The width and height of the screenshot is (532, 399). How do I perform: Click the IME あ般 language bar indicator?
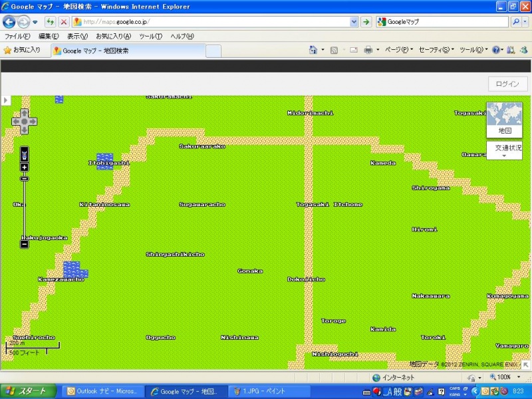[x=393, y=392]
